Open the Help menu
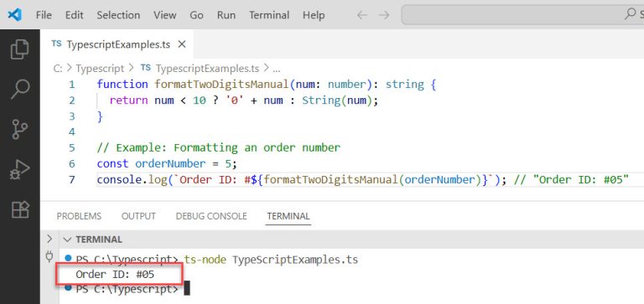Viewport: 644px width, 304px height. click(x=314, y=15)
